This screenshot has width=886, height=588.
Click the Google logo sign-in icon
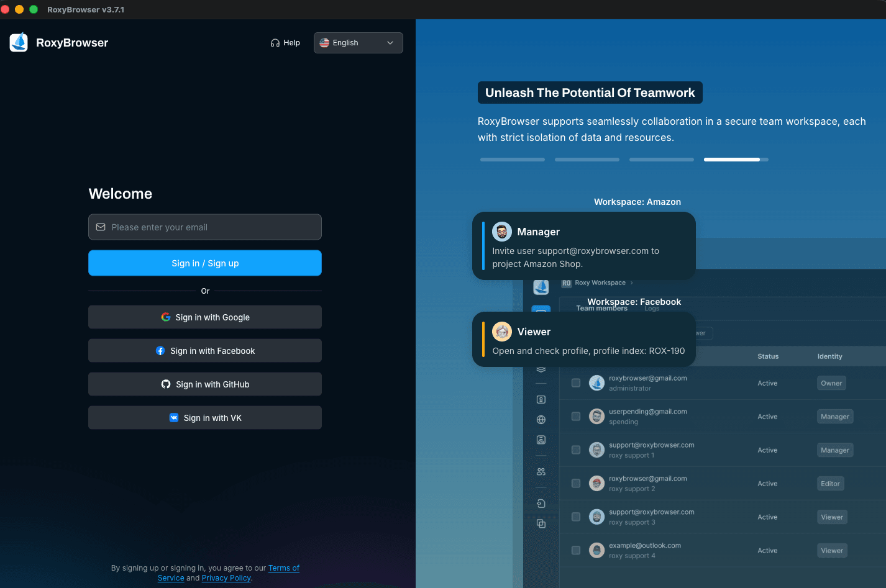(166, 317)
